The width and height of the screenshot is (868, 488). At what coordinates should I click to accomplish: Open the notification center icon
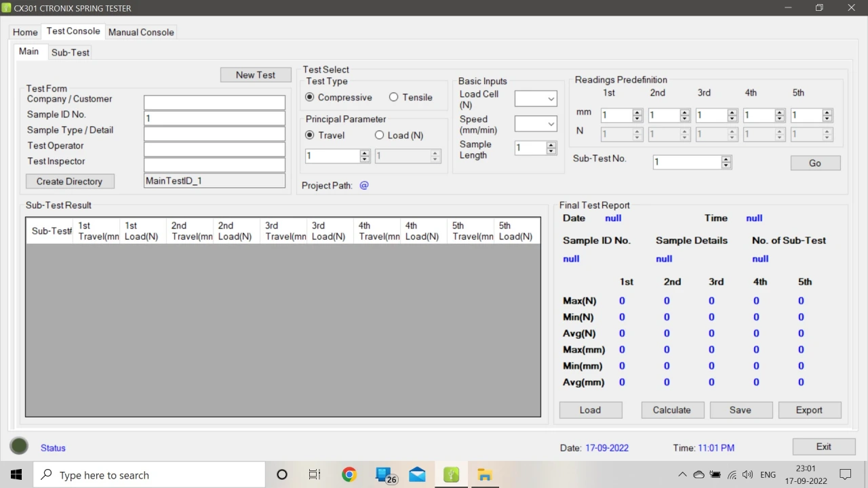pyautogui.click(x=846, y=474)
